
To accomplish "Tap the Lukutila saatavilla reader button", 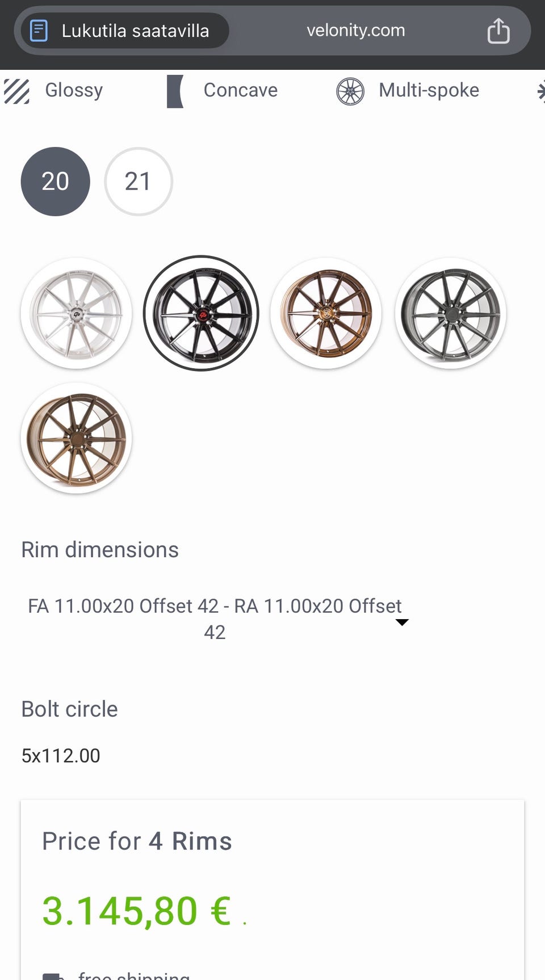I will pyautogui.click(x=135, y=31).
